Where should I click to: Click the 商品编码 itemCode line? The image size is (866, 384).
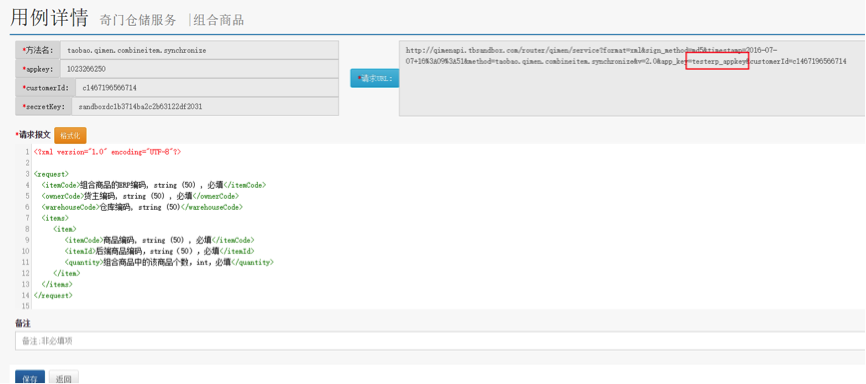[x=160, y=240]
